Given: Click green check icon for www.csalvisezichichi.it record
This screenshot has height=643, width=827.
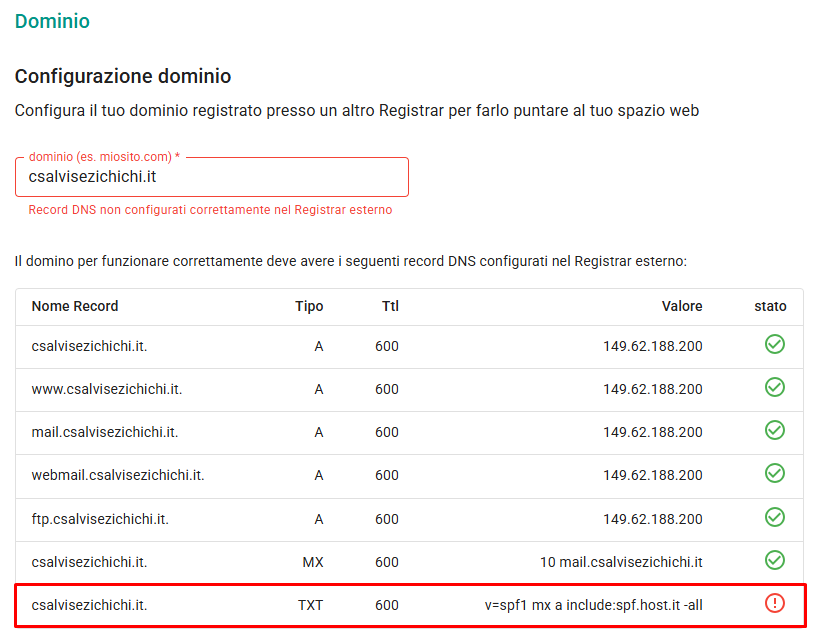Looking at the screenshot, I should click(774, 388).
